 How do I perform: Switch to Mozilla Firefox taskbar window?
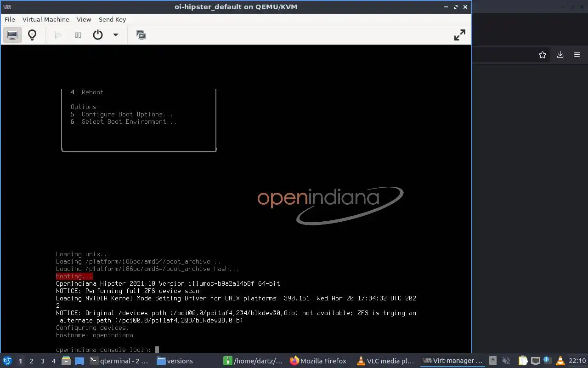click(318, 361)
